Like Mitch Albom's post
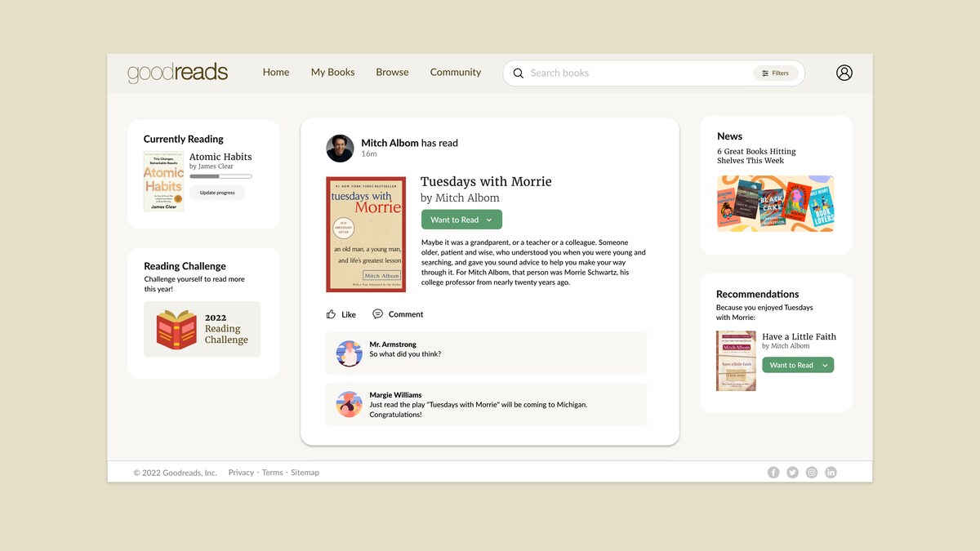Screen dimensions: 980x551 pos(340,313)
